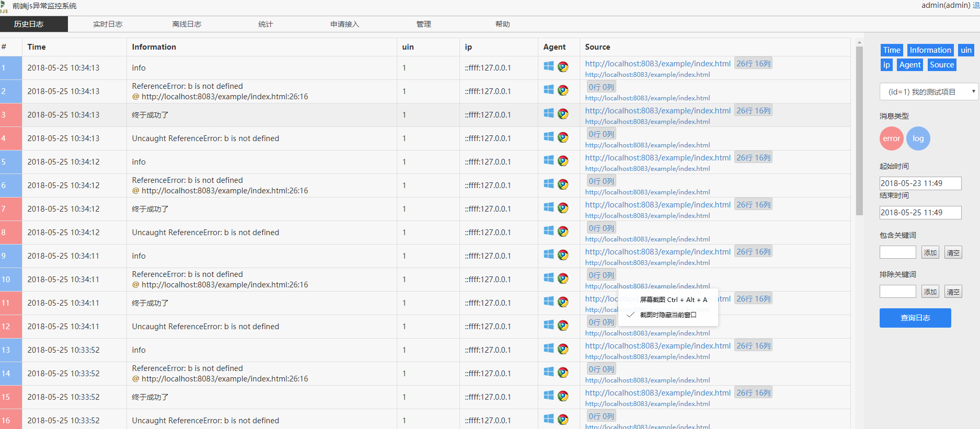Toggle the Agent column button
Image resolution: width=980 pixels, height=429 pixels.
click(x=910, y=65)
